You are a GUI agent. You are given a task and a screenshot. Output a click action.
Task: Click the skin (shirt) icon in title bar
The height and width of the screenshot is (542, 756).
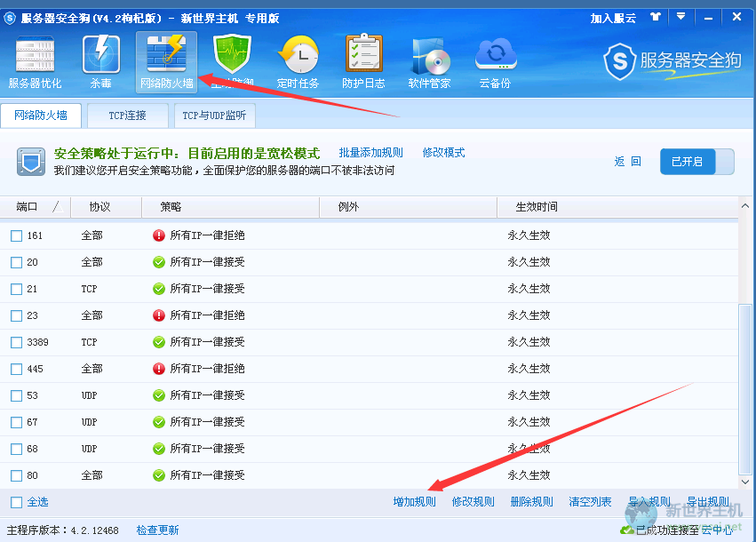click(655, 18)
